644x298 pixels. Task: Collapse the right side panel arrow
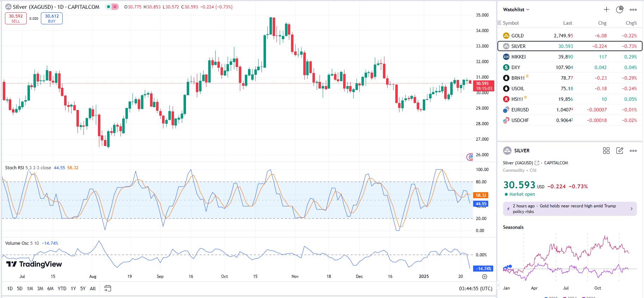click(x=498, y=285)
